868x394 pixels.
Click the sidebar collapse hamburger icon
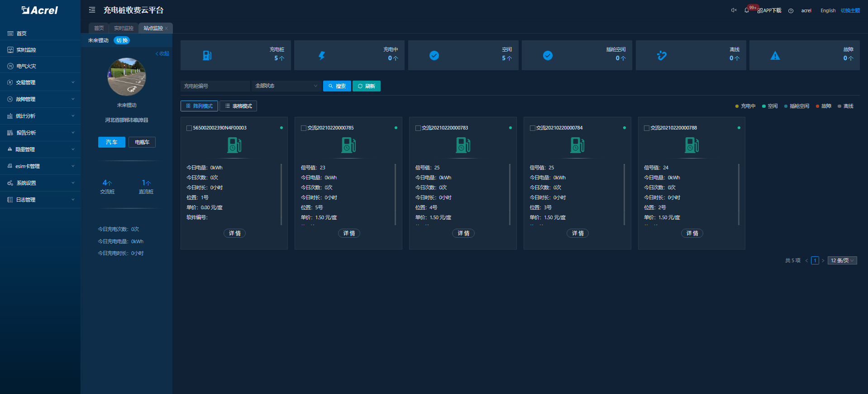coord(92,10)
